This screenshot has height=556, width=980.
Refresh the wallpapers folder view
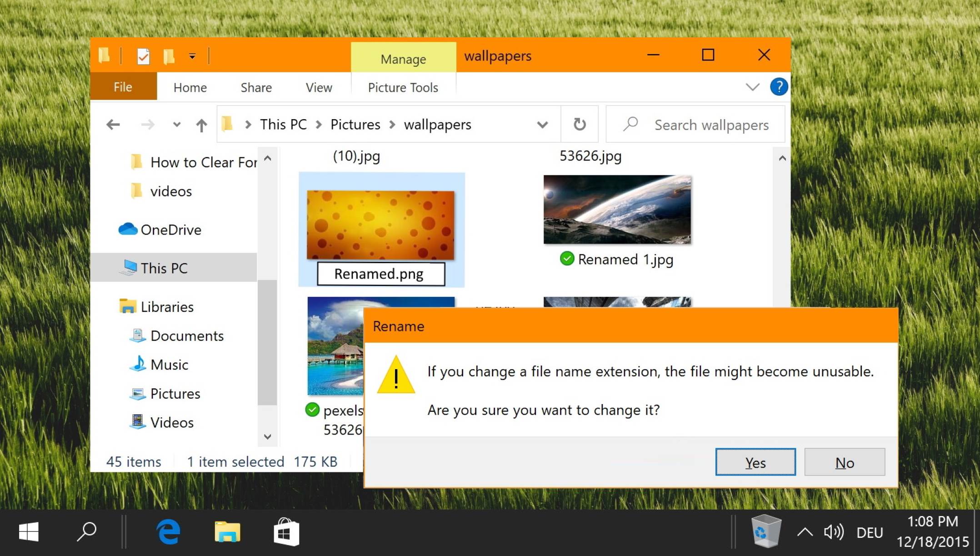pyautogui.click(x=580, y=124)
